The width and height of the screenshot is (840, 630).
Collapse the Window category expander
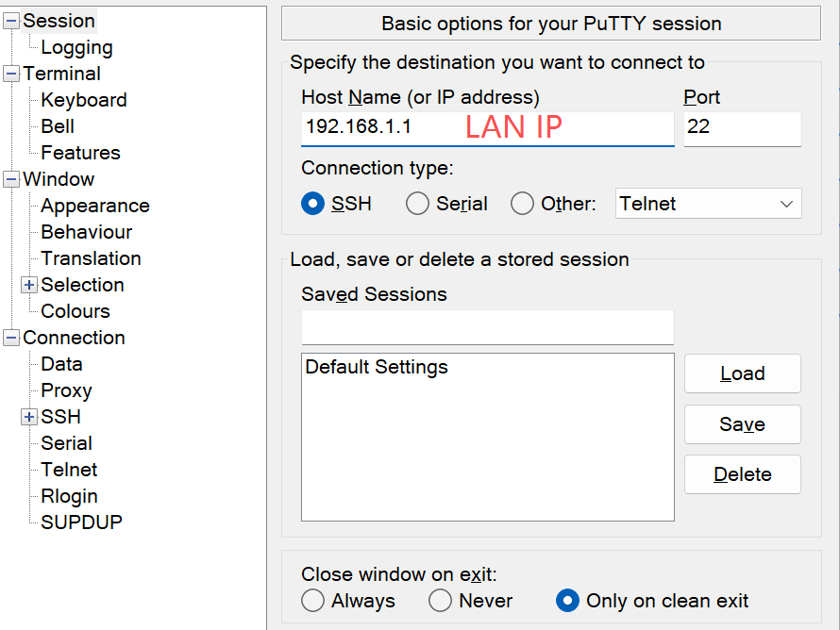tap(11, 179)
